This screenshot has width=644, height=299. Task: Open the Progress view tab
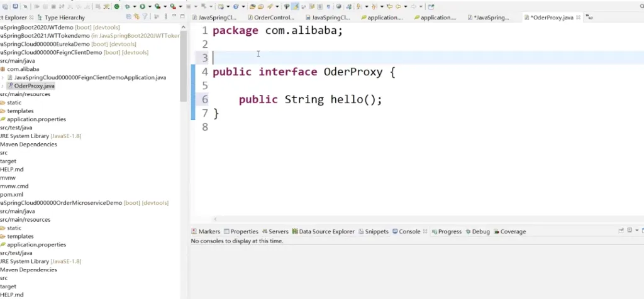click(x=447, y=231)
